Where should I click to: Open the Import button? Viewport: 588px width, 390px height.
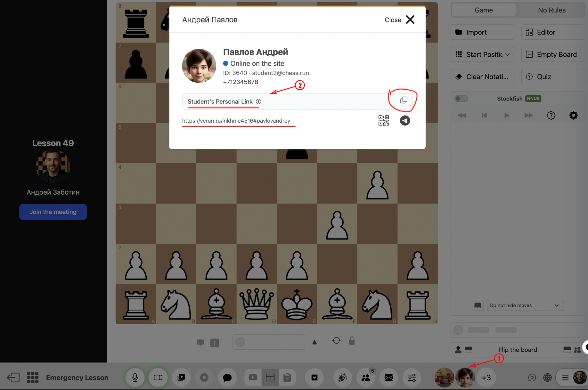482,32
